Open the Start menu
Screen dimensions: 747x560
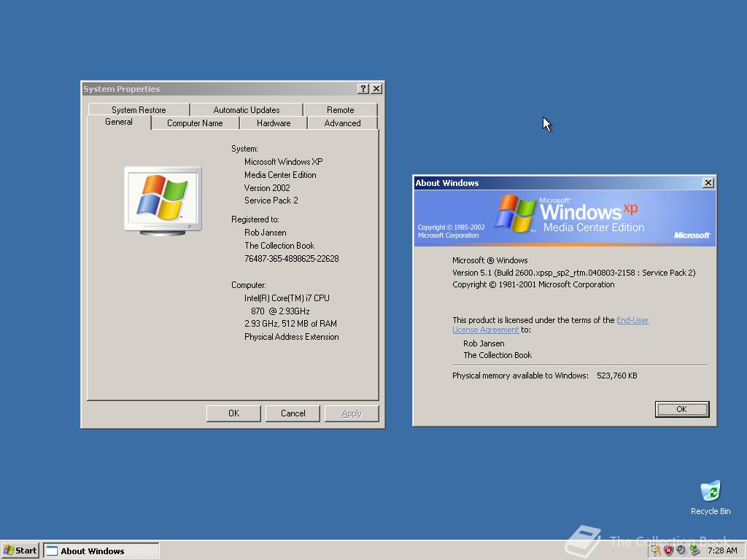point(20,551)
